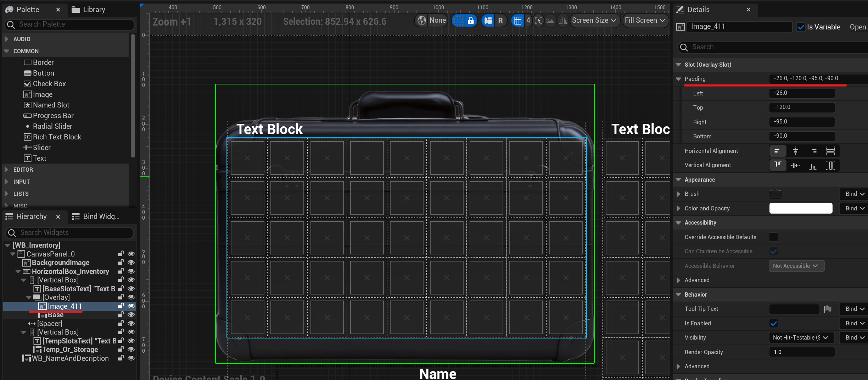Select Text widget in palette
The image size is (868, 380).
point(35,158)
